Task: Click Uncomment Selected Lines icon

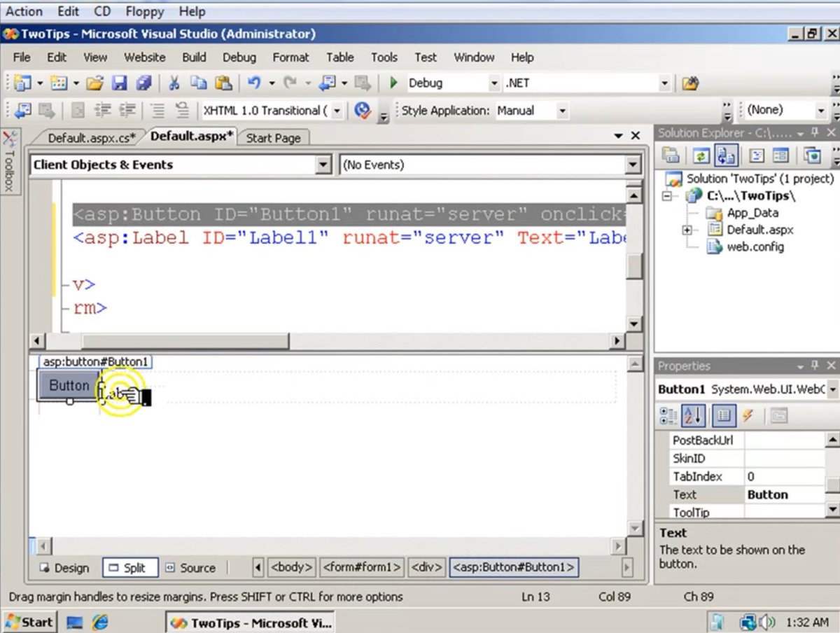Action: [182, 110]
